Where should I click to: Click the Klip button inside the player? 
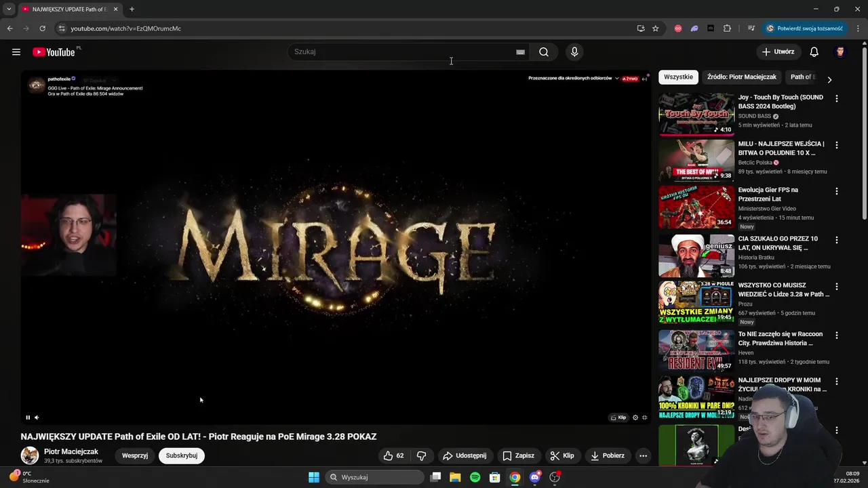[618, 418]
